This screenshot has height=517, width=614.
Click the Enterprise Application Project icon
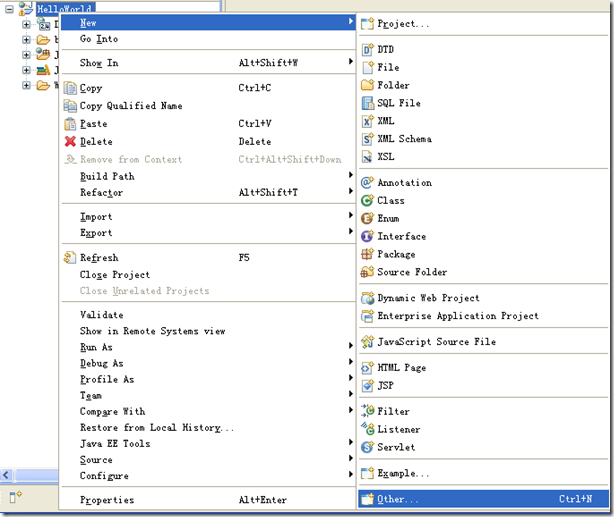coord(367,316)
